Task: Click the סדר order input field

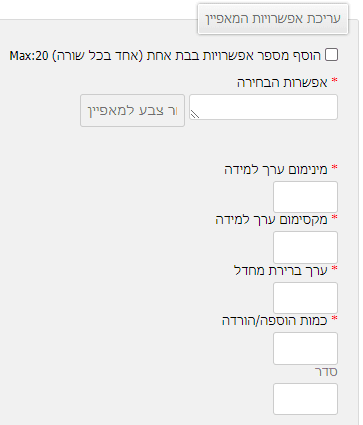Action: pyautogui.click(x=305, y=399)
